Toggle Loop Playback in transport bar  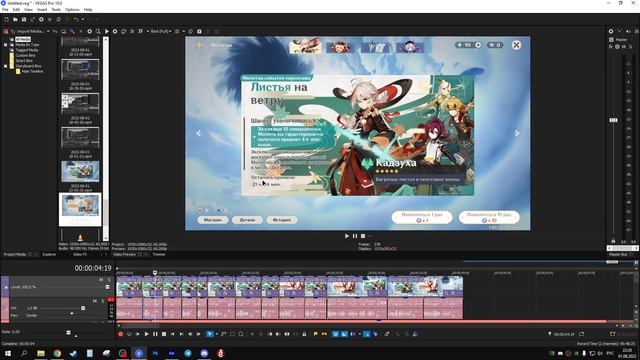(x=129, y=334)
